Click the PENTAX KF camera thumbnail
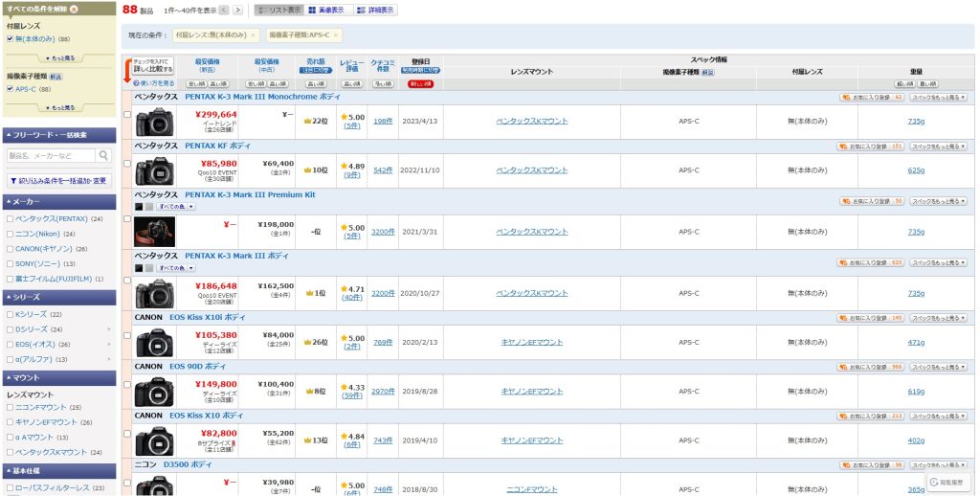 154,170
